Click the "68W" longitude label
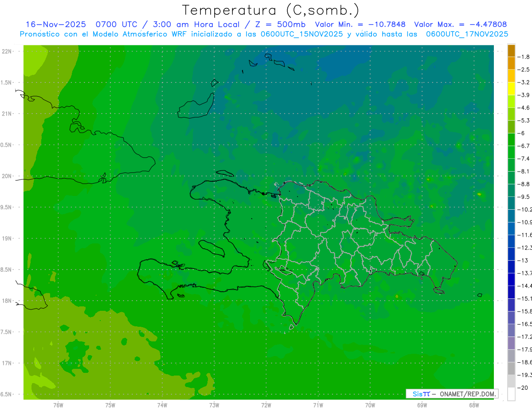 coord(474,405)
